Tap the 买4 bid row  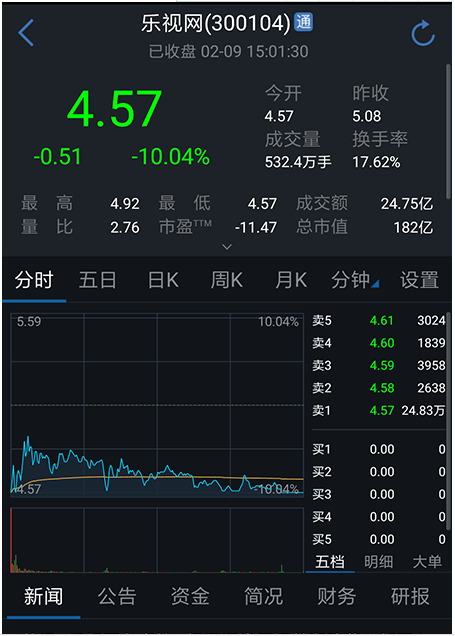(x=378, y=517)
